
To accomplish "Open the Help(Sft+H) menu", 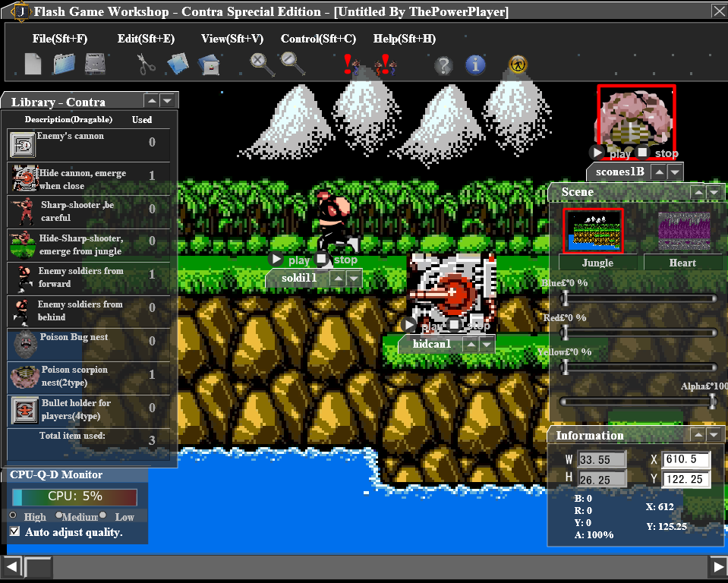I will [x=405, y=39].
